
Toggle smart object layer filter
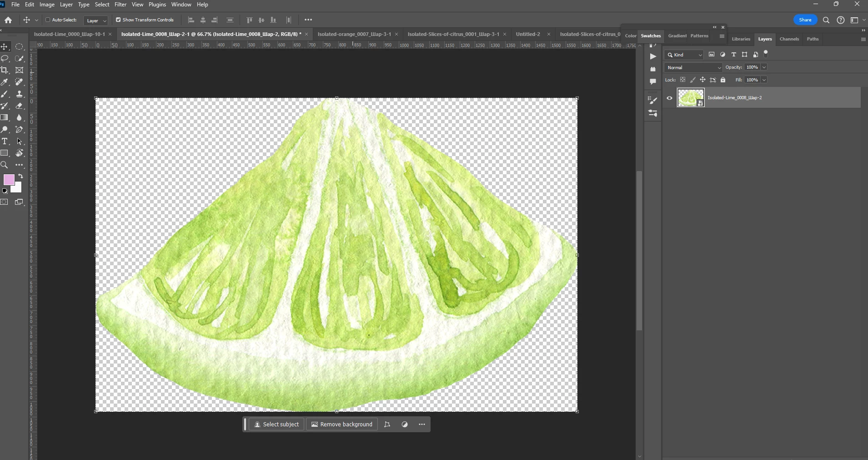point(755,55)
